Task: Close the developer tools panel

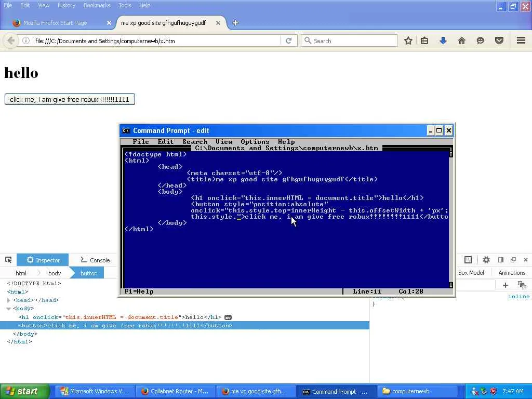Action: (526, 260)
